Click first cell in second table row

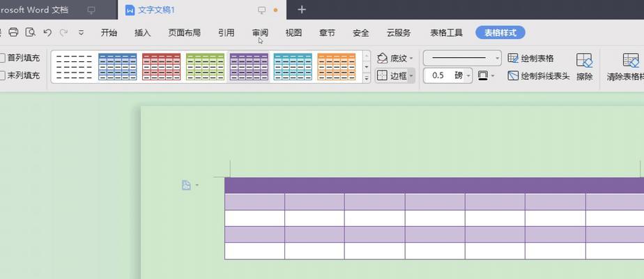pos(254,202)
